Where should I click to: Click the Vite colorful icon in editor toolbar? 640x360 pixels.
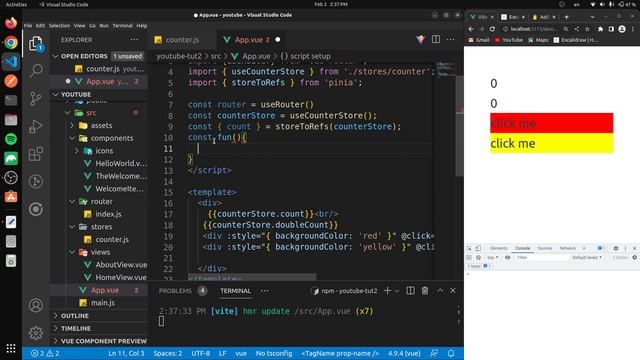(x=420, y=40)
